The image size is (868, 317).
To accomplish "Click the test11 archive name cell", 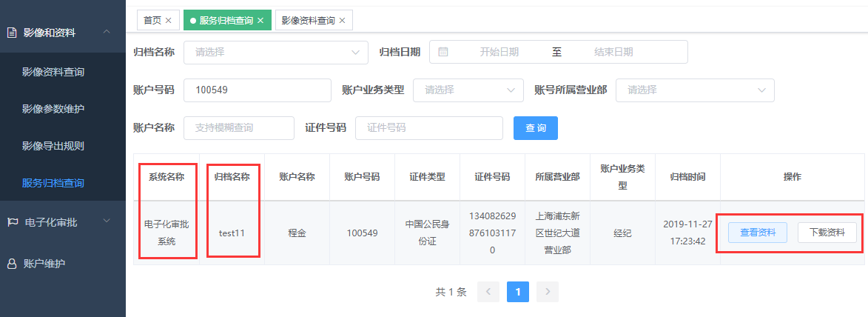I will (x=232, y=233).
